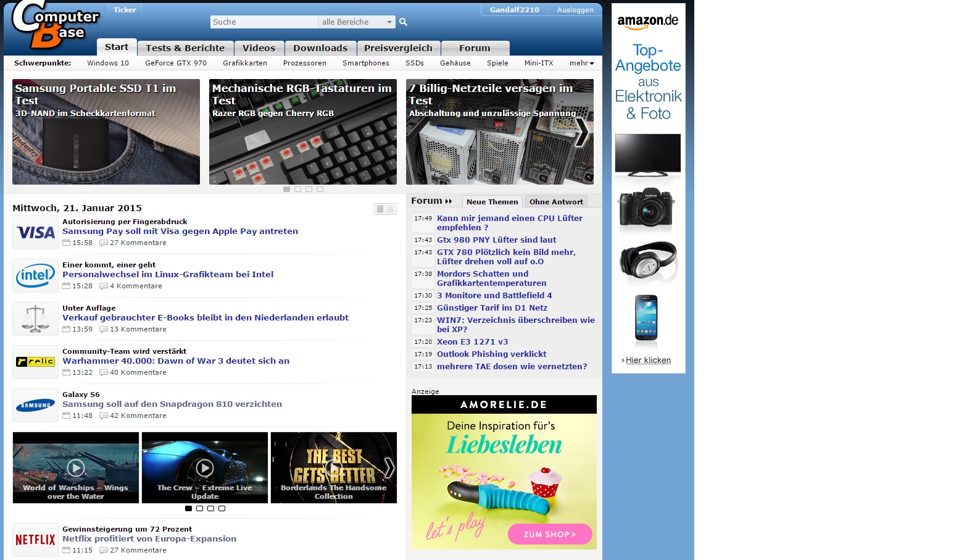Click the ComputerBase logo
This screenshot has height=560, width=980.
[x=56, y=25]
